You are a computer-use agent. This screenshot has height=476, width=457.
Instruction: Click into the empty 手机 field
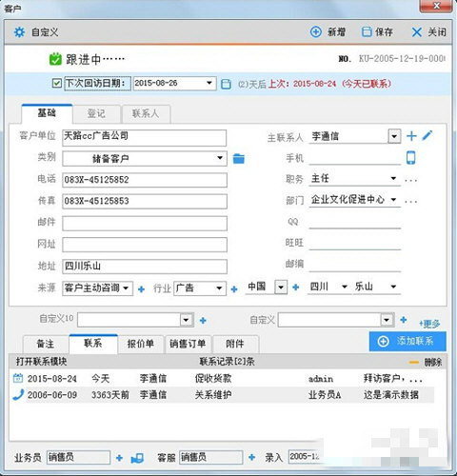(354, 158)
